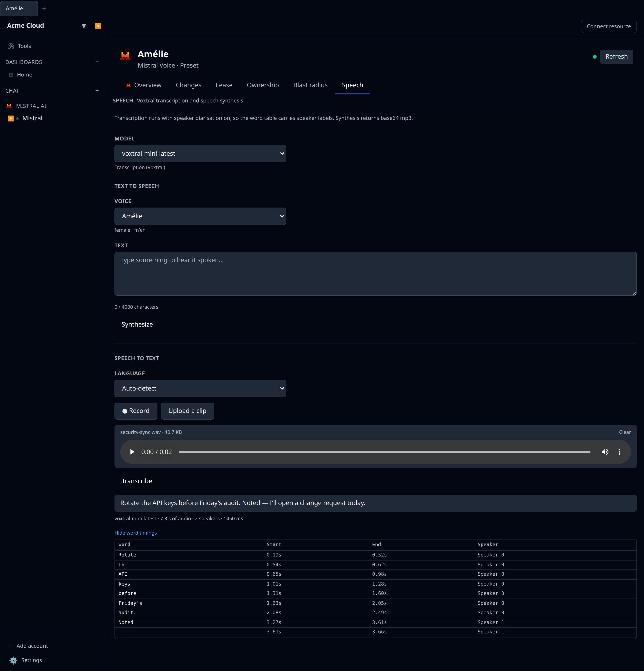Switch to the Ownership tab
Screen dimensions: 644x671
pyautogui.click(x=263, y=85)
